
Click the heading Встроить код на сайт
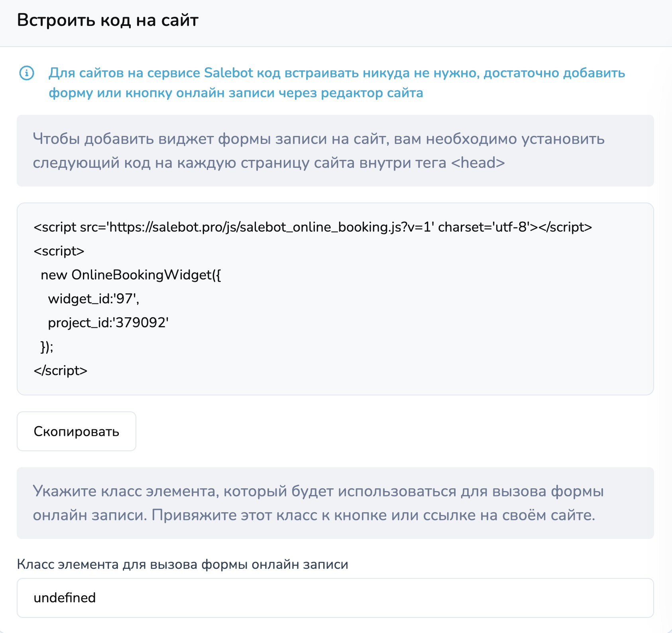tap(108, 20)
